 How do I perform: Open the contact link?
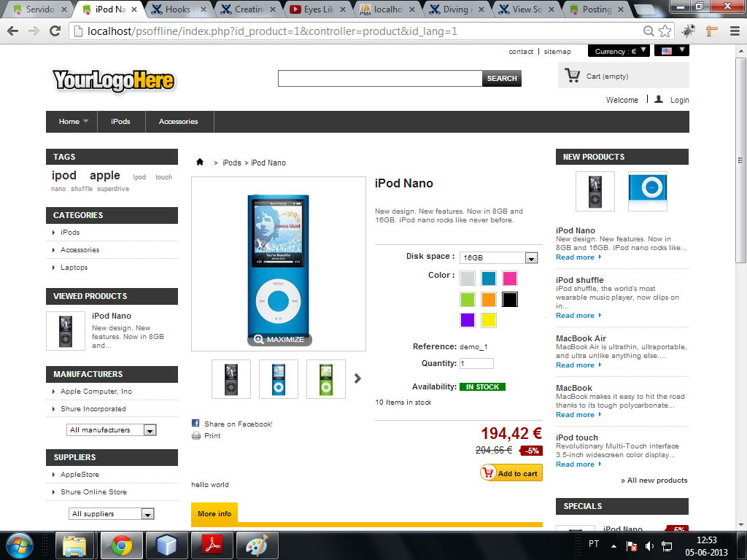521,52
